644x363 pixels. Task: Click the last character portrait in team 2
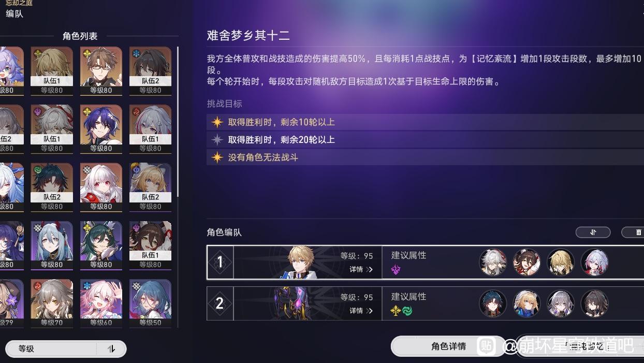click(594, 303)
